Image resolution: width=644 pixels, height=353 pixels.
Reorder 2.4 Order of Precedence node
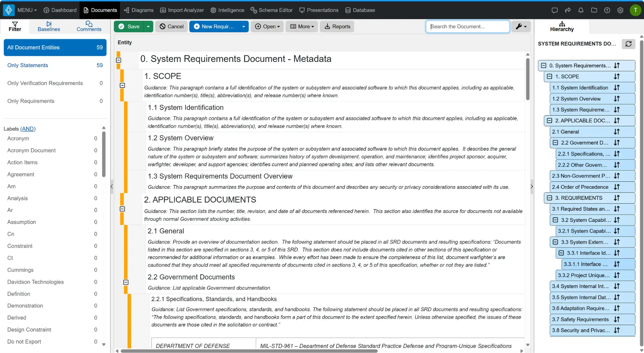tap(617, 187)
